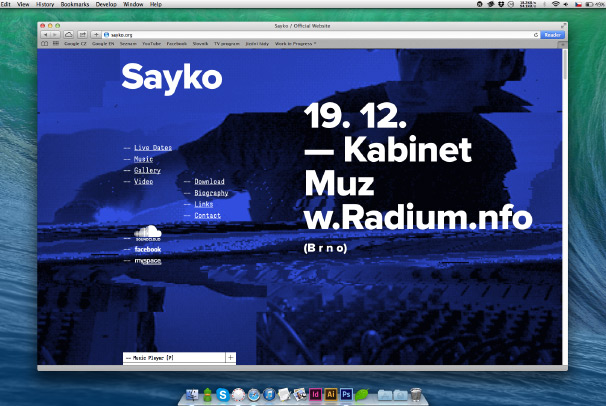Click the Gallery navigation link
The height and width of the screenshot is (406, 606).
click(x=147, y=170)
